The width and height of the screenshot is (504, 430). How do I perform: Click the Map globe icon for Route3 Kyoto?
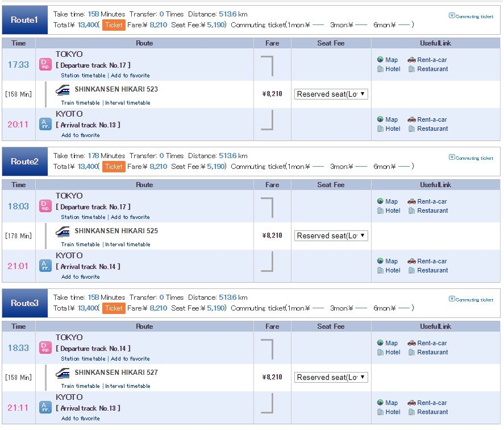[380, 402]
